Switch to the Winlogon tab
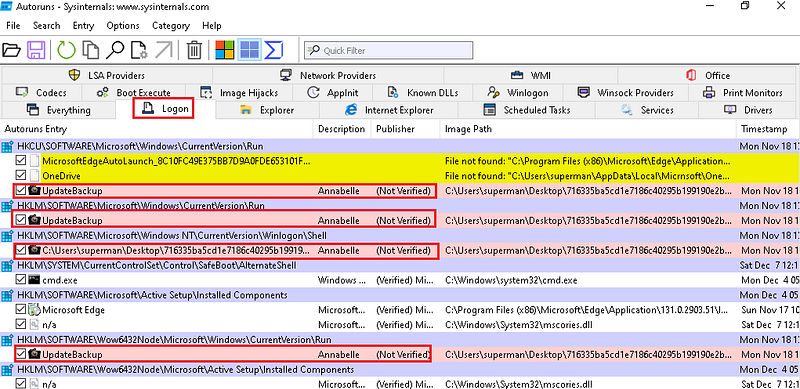The width and height of the screenshot is (800, 389). click(517, 93)
